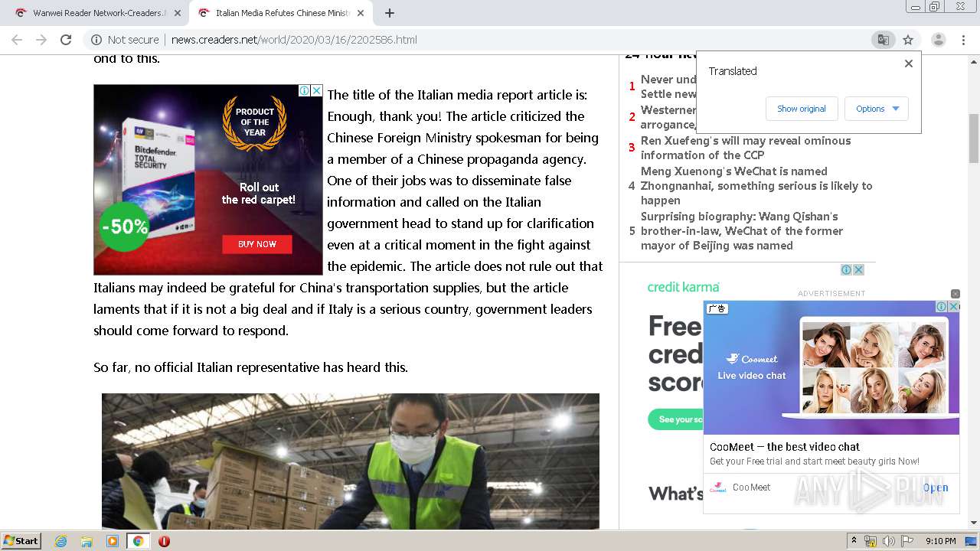Open Windows Media Player from taskbar
This screenshot has width=980, height=551.
tap(113, 541)
